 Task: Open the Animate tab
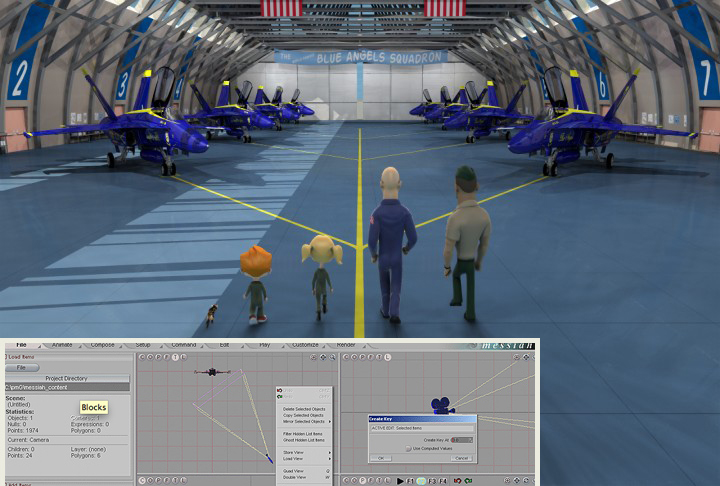(x=62, y=345)
